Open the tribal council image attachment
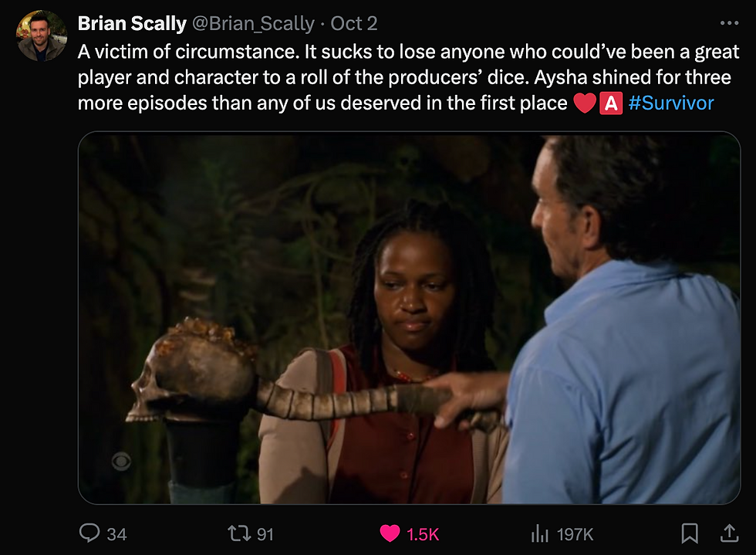The image size is (756, 555). tap(409, 318)
